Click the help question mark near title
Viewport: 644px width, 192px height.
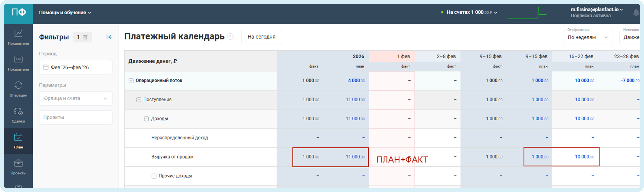click(x=230, y=37)
